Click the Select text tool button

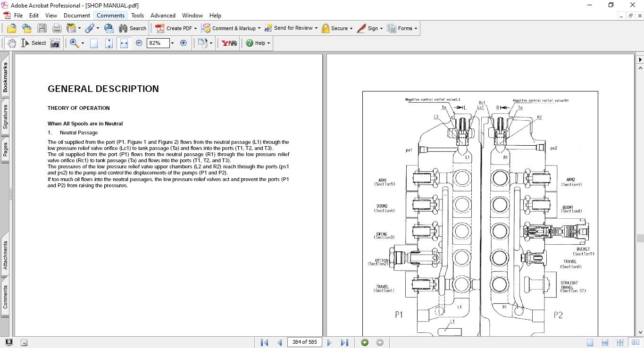33,43
